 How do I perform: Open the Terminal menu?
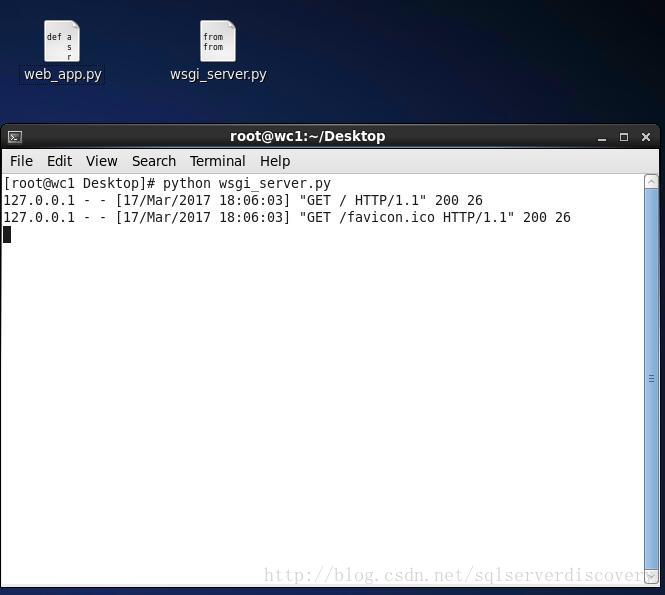pos(218,161)
